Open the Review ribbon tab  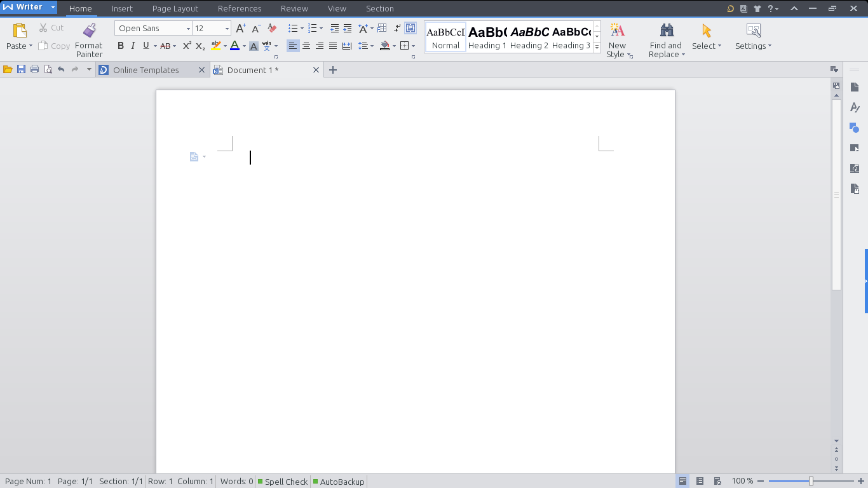[294, 8]
